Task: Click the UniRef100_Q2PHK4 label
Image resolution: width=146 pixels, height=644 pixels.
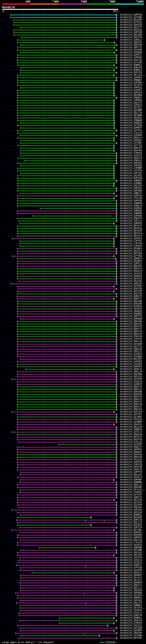Action: pyautogui.click(x=131, y=77)
